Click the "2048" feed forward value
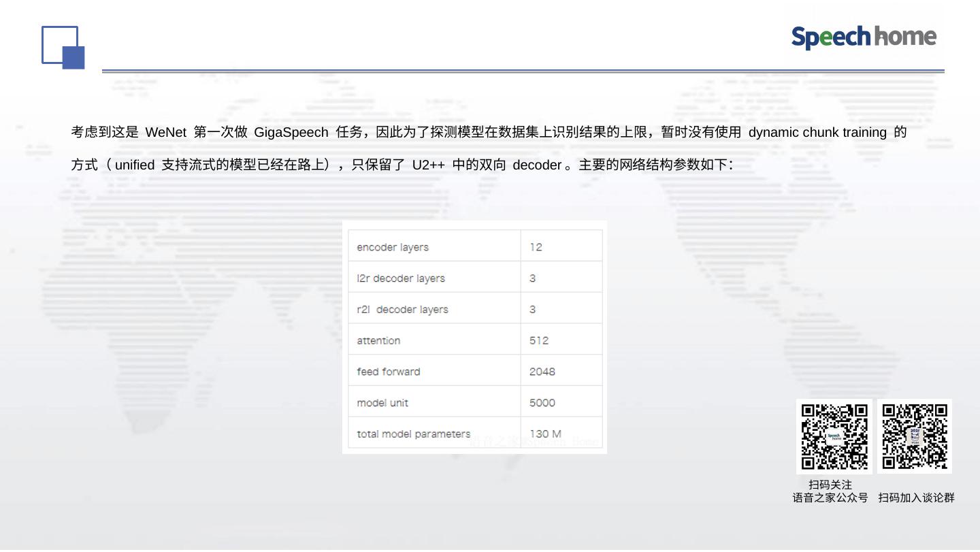Image resolution: width=980 pixels, height=552 pixels. click(561, 372)
